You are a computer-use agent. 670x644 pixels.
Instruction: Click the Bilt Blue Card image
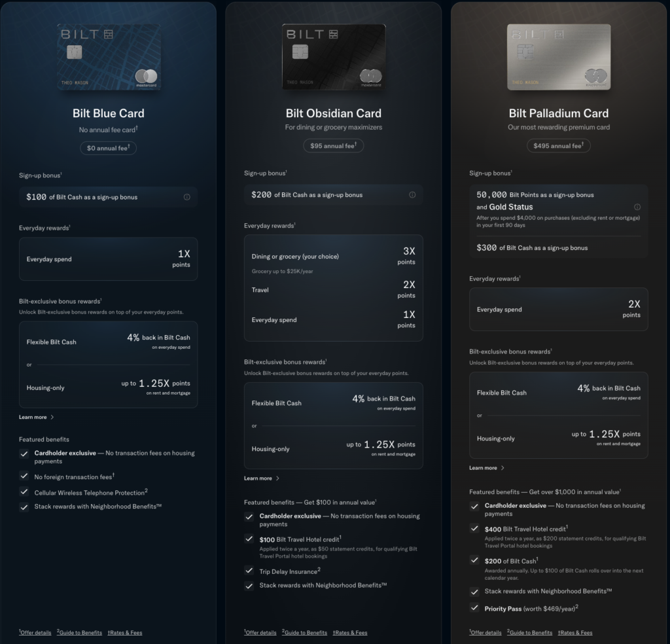109,57
